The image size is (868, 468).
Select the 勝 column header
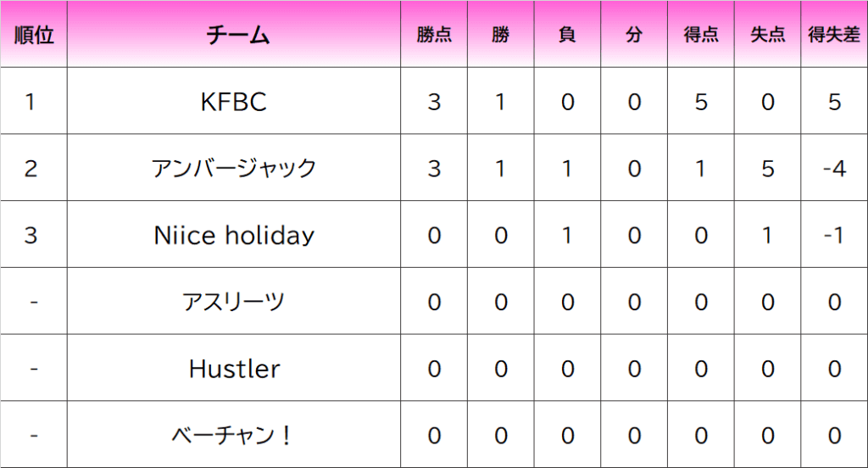(x=500, y=35)
